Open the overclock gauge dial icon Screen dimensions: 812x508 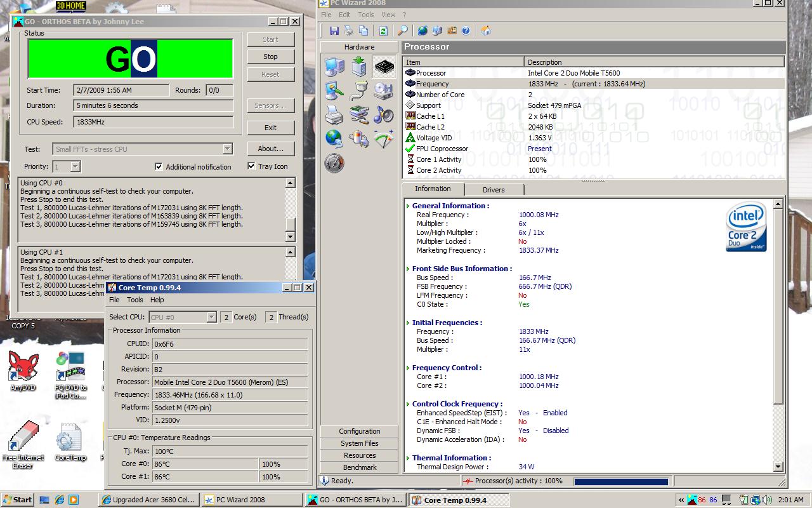point(334,163)
